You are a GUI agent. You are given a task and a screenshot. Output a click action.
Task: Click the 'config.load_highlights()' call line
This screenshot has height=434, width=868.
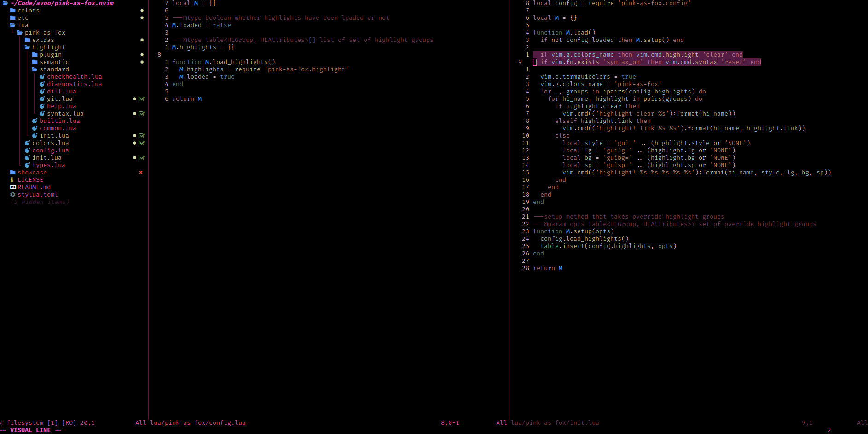pyautogui.click(x=584, y=239)
